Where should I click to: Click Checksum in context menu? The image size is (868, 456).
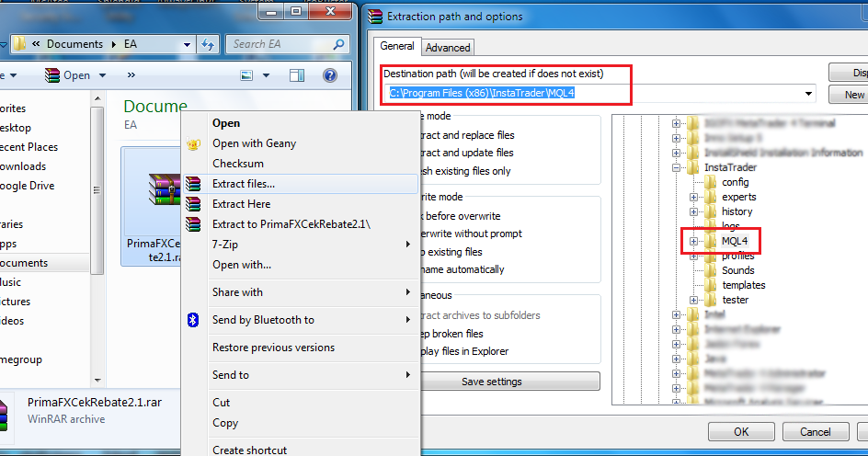(x=301, y=164)
